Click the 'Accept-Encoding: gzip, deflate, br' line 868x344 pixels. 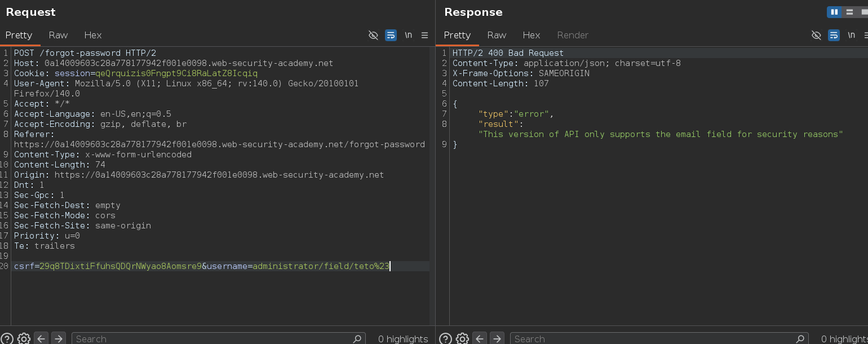pyautogui.click(x=100, y=124)
